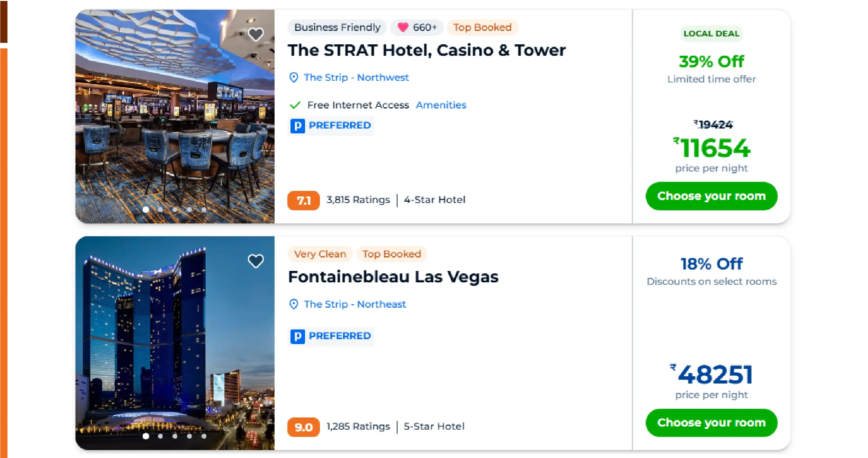Click the location pin beside The Strip - Northwest
The width and height of the screenshot is (868, 458).
point(294,78)
